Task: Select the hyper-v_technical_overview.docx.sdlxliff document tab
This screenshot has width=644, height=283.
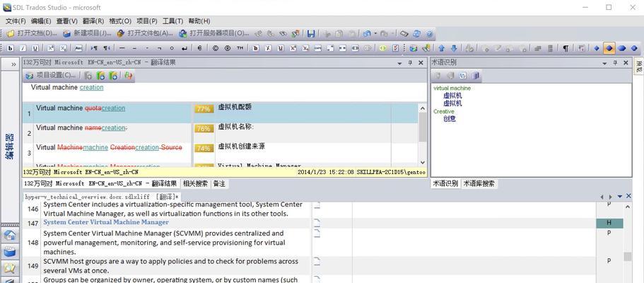Action: pyautogui.click(x=102, y=197)
